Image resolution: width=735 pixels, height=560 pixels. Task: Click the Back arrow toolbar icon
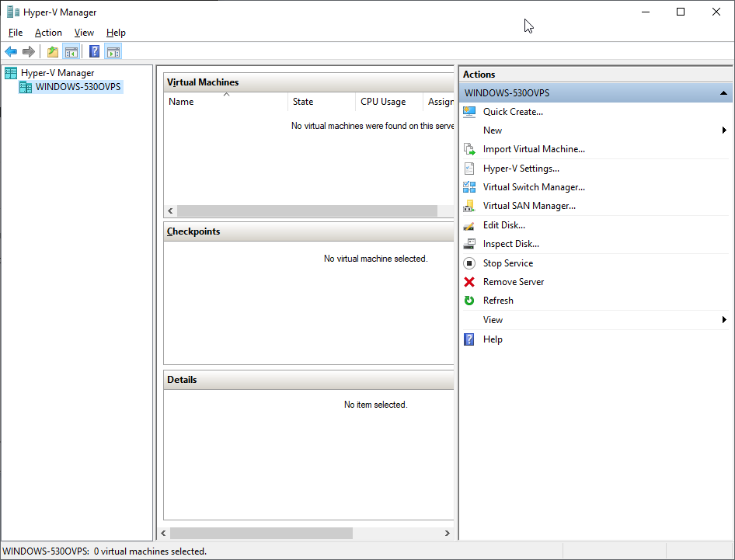coord(11,52)
